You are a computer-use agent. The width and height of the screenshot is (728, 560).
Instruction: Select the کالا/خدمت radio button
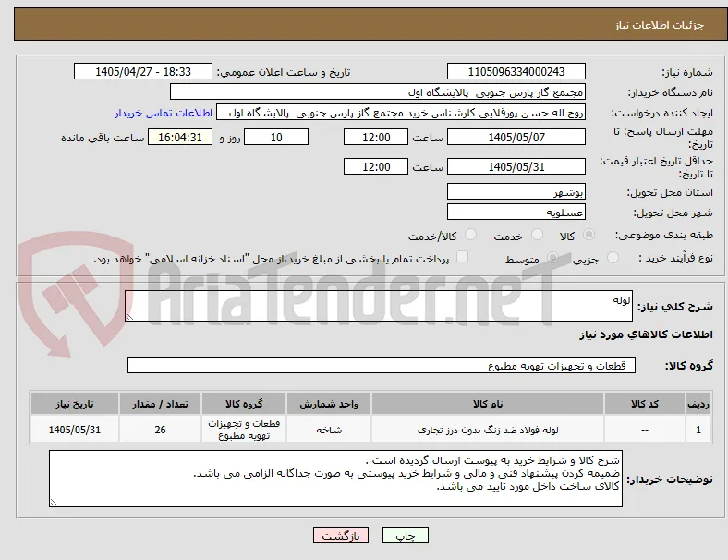pyautogui.click(x=471, y=235)
